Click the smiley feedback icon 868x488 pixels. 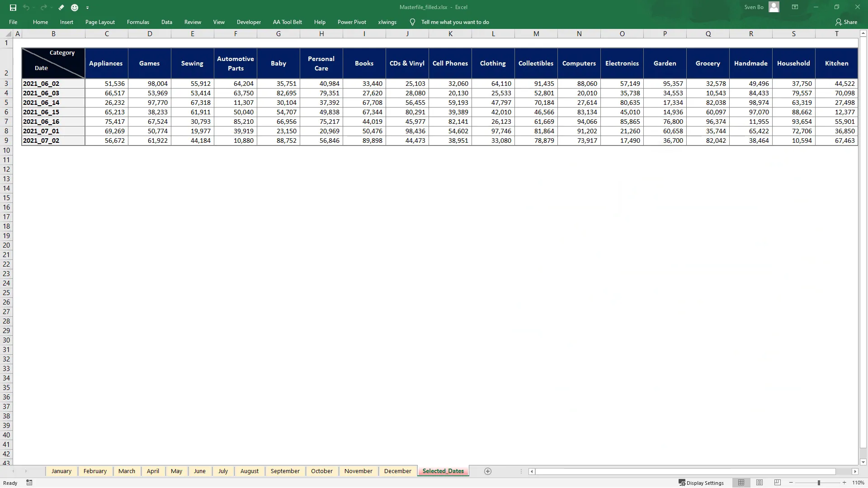[75, 7]
